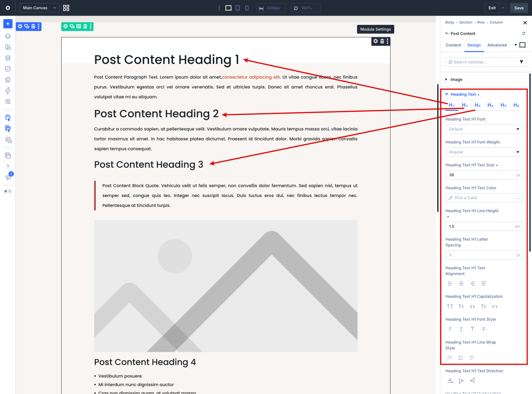Open the Layers panel icon in sidebar
This screenshot has width=532, height=394.
pyautogui.click(x=8, y=36)
